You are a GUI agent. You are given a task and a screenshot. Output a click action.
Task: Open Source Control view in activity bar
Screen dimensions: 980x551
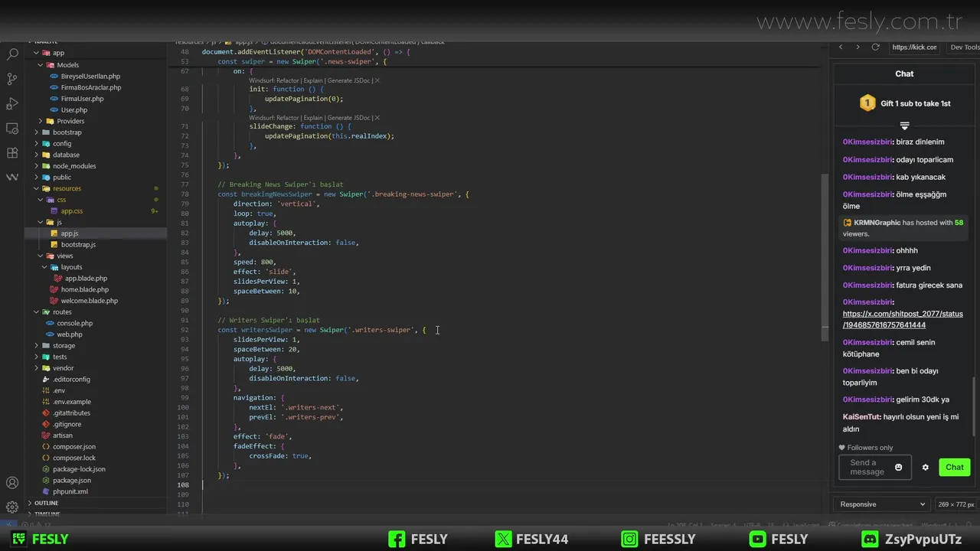[12, 79]
